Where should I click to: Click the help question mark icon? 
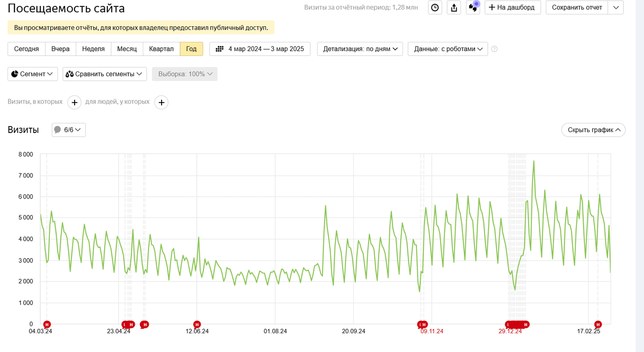point(494,49)
